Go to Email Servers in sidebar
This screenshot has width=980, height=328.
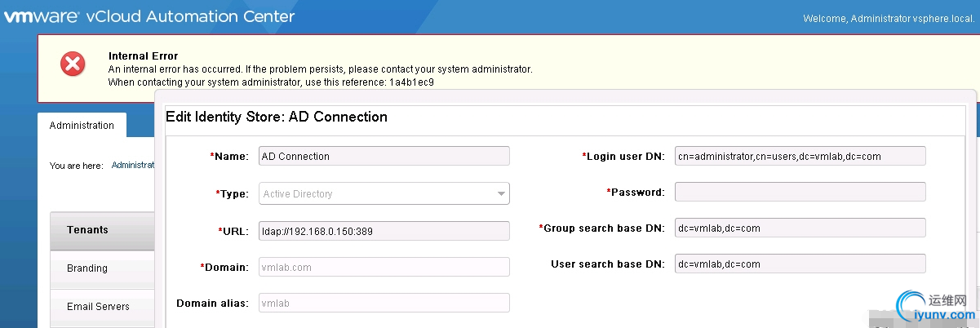tap(102, 307)
